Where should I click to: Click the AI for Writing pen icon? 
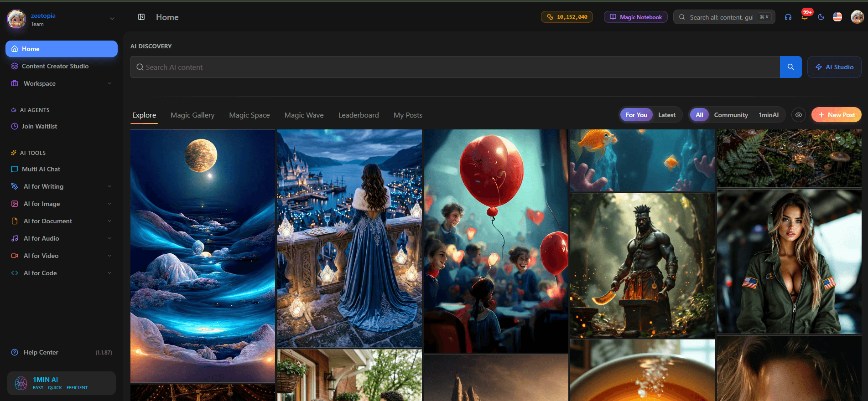coord(15,186)
